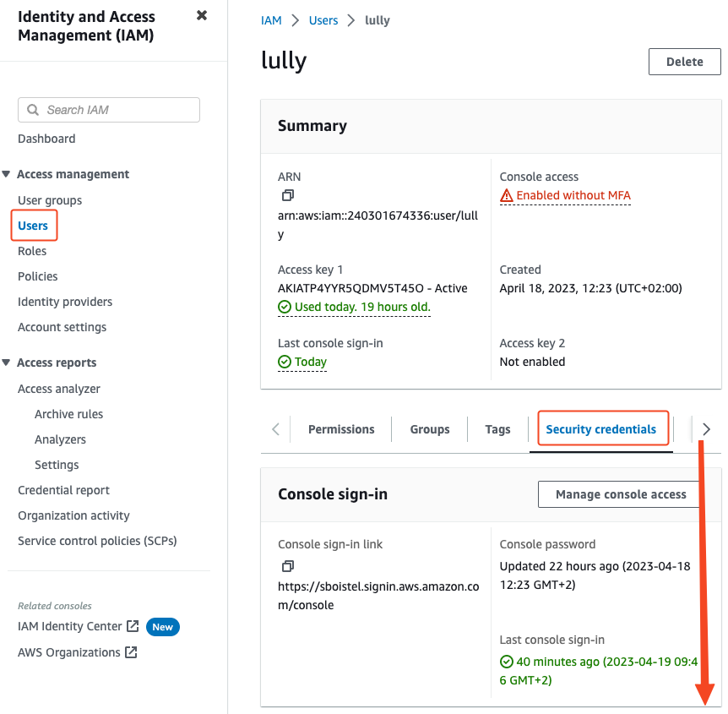Select the Security credentials tab
728x714 pixels.
point(600,429)
